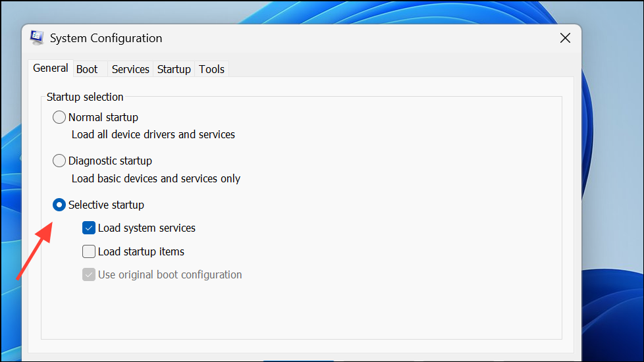Screen dimensions: 644x362
Task: Close the System Configuration window
Action: click(x=565, y=38)
